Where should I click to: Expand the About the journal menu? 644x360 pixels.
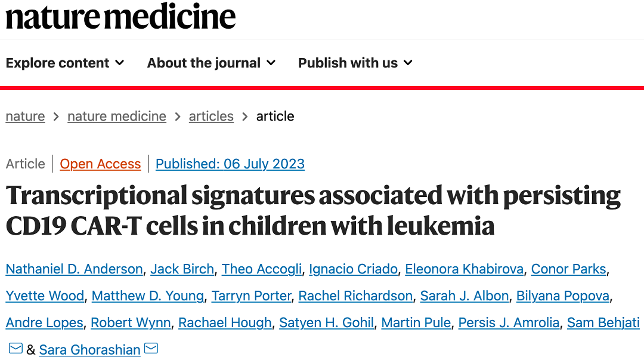[x=211, y=63]
